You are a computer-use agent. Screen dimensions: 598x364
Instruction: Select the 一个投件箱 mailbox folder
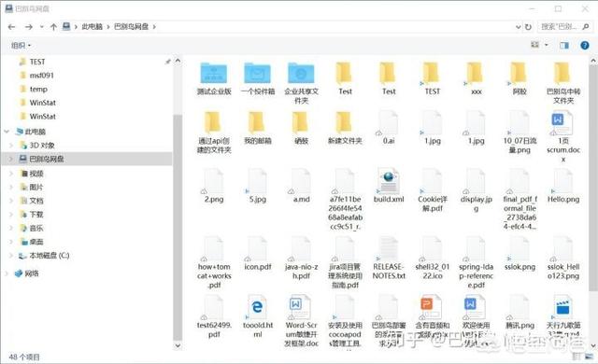[258, 73]
